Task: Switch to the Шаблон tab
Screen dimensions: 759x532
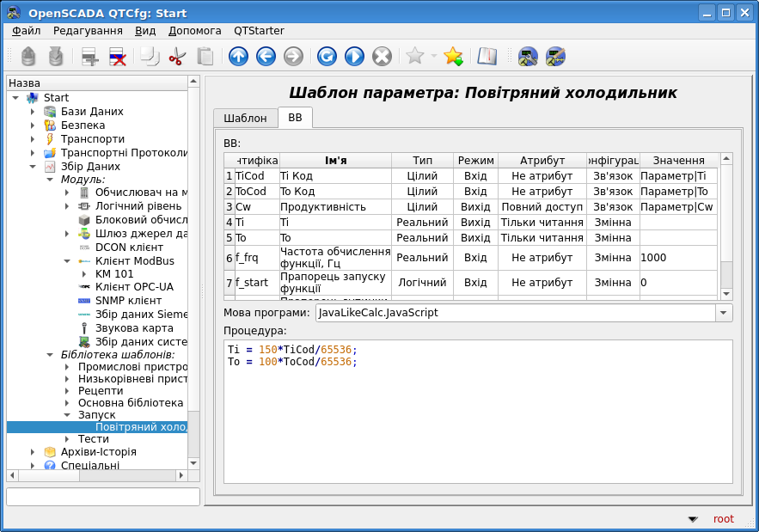Action: (245, 118)
